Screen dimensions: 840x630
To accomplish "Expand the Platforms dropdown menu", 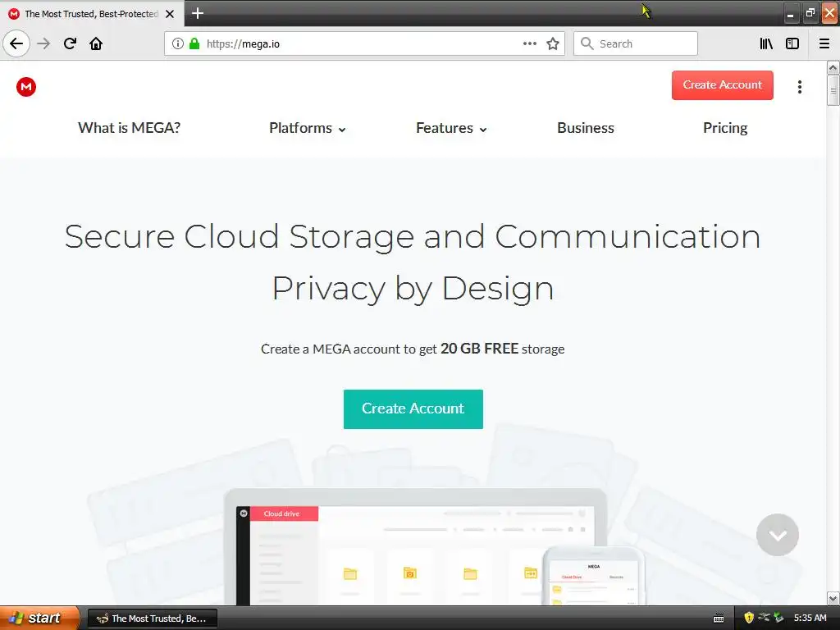I will pos(307,128).
